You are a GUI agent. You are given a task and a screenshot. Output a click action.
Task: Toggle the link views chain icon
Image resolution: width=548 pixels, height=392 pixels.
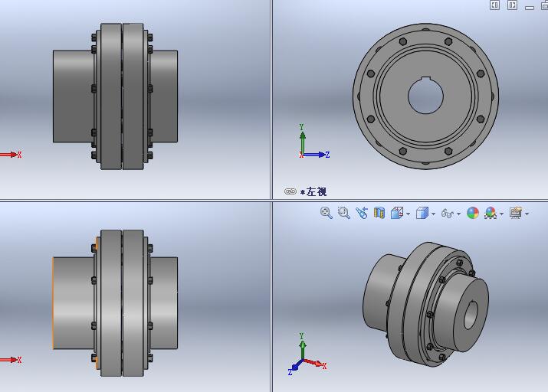tap(290, 191)
